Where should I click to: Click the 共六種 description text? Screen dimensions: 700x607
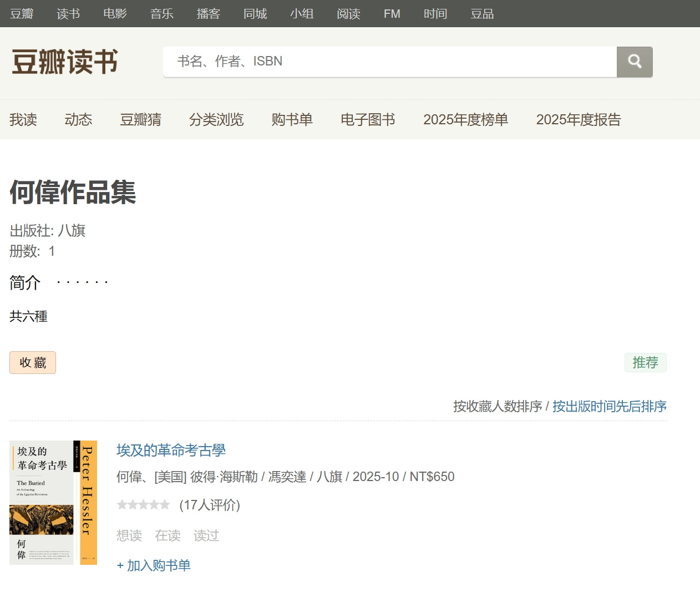coord(28,317)
